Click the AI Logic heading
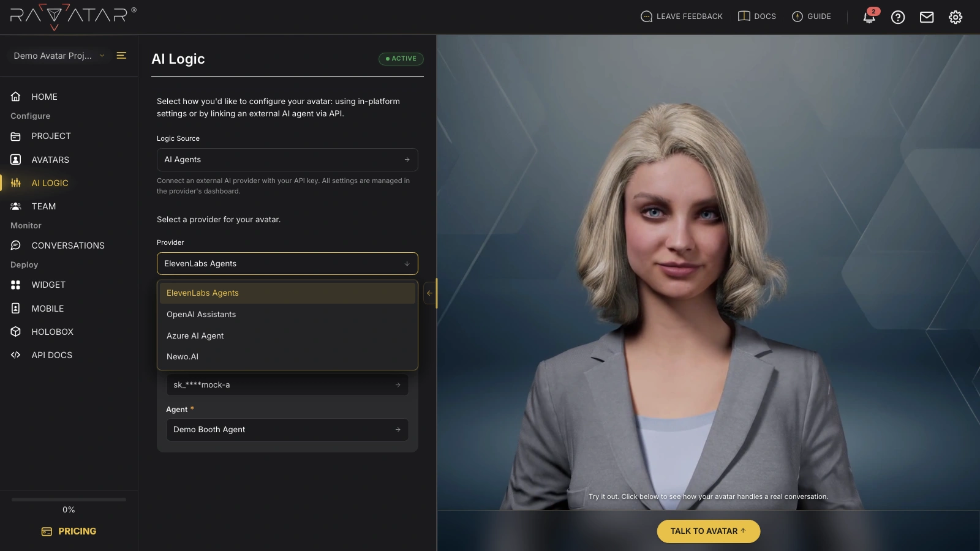The height and width of the screenshot is (551, 980). [178, 59]
